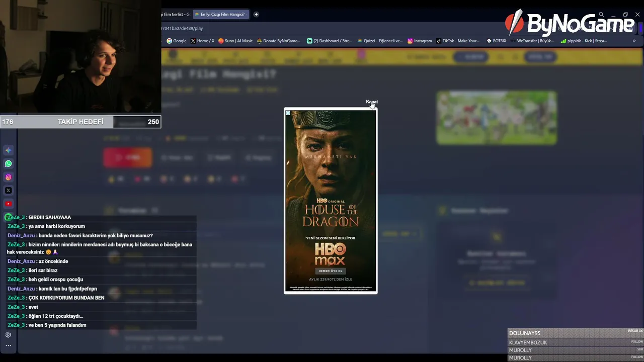Click the DOLUNAY95 resub alert row
Screen dimensions: 644x362
pos(576,333)
